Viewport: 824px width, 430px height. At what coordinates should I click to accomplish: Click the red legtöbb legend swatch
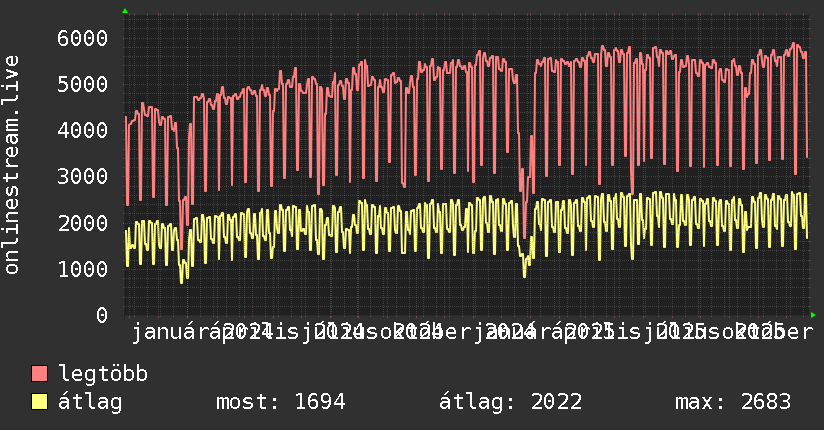[40, 374]
